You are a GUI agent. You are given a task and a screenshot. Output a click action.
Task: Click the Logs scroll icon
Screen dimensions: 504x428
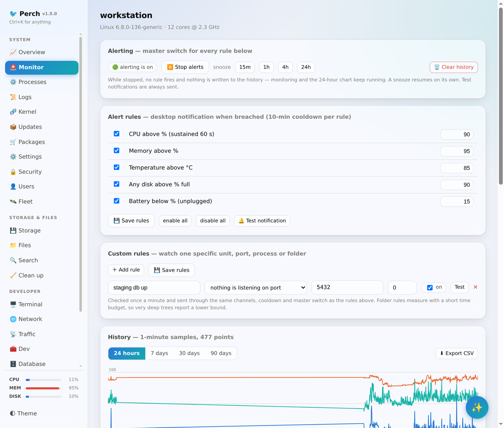click(x=13, y=97)
